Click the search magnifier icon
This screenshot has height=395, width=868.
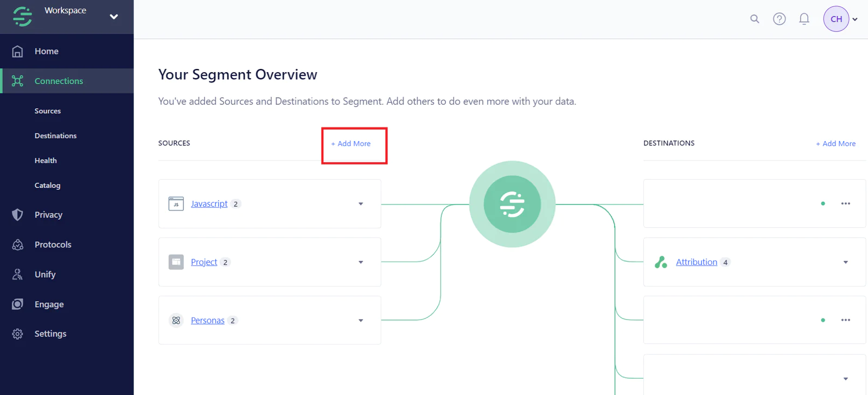pyautogui.click(x=755, y=18)
